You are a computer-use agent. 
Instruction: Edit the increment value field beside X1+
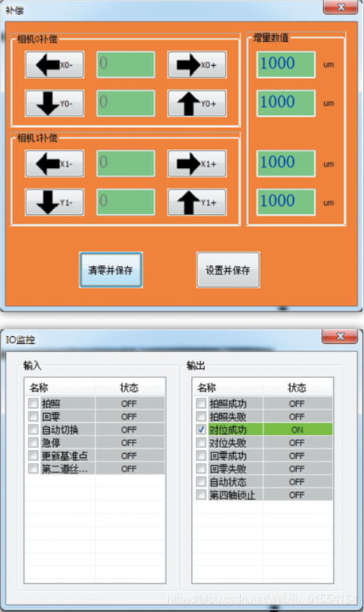point(286,164)
